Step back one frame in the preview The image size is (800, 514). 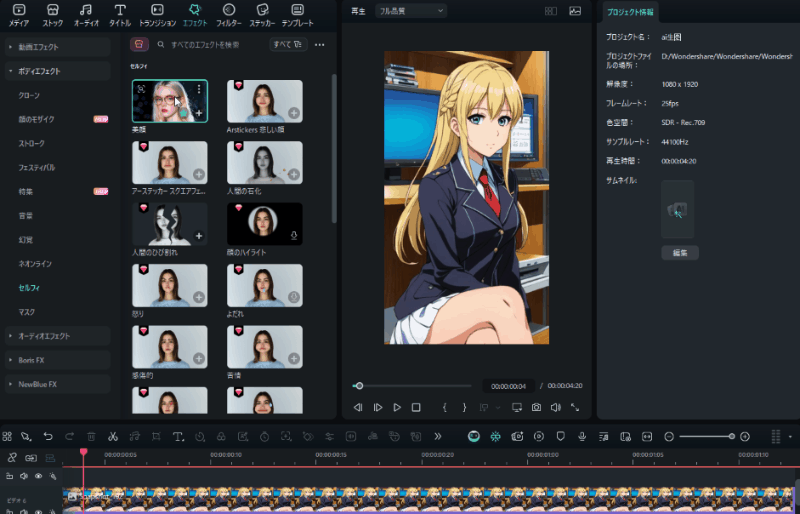358,407
